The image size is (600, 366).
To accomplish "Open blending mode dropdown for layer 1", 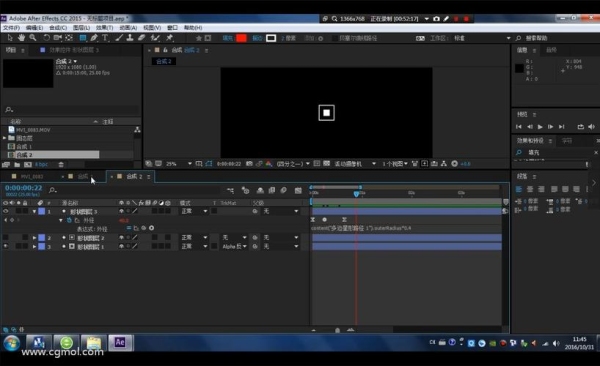I will tap(194, 211).
